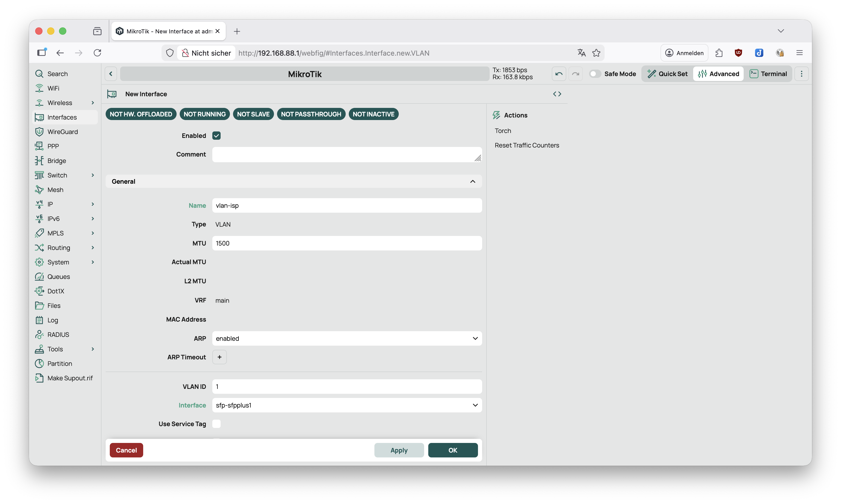Collapse the General section
This screenshot has height=504, width=841.
[x=473, y=182]
